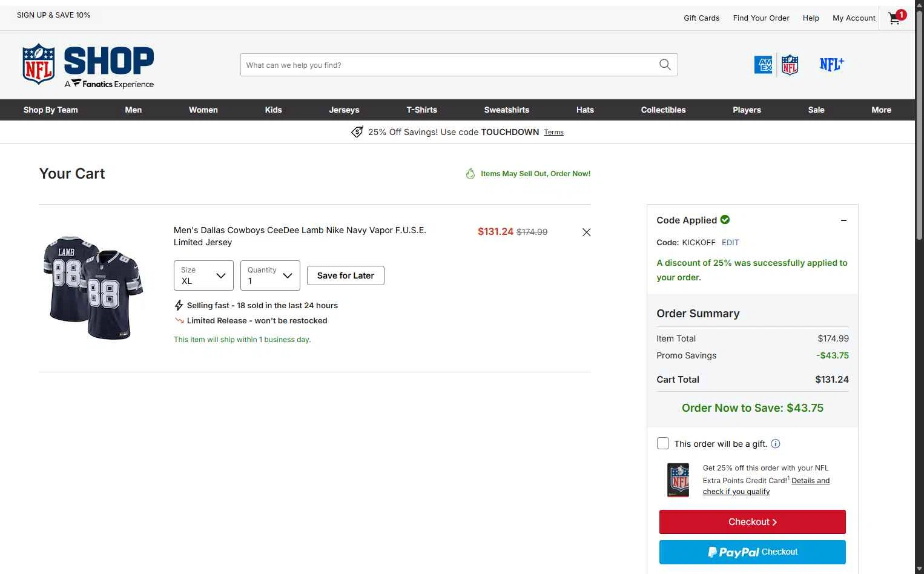Click the crossed-out $174.99 original price

tap(532, 232)
